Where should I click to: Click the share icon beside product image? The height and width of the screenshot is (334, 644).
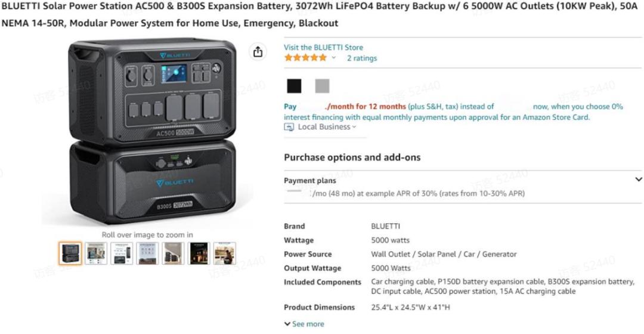click(258, 52)
